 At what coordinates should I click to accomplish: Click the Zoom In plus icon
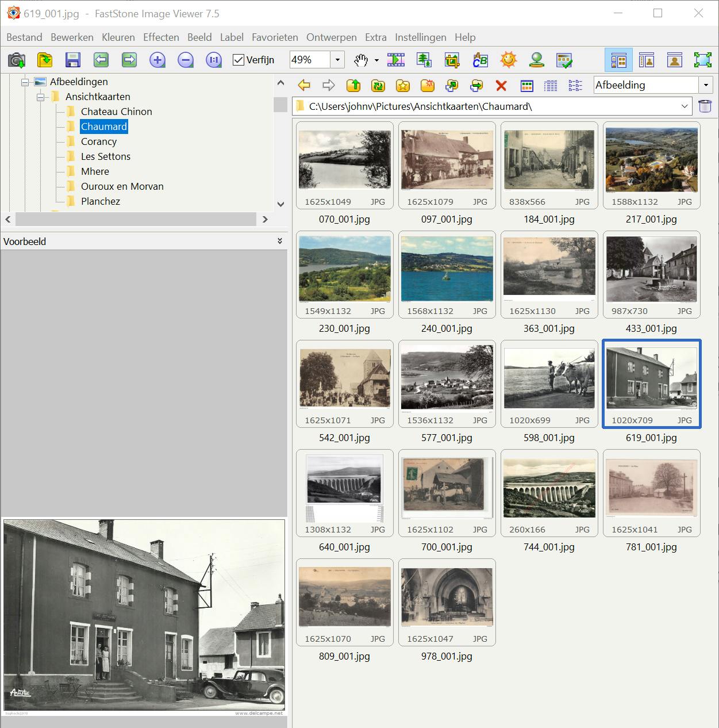[157, 60]
